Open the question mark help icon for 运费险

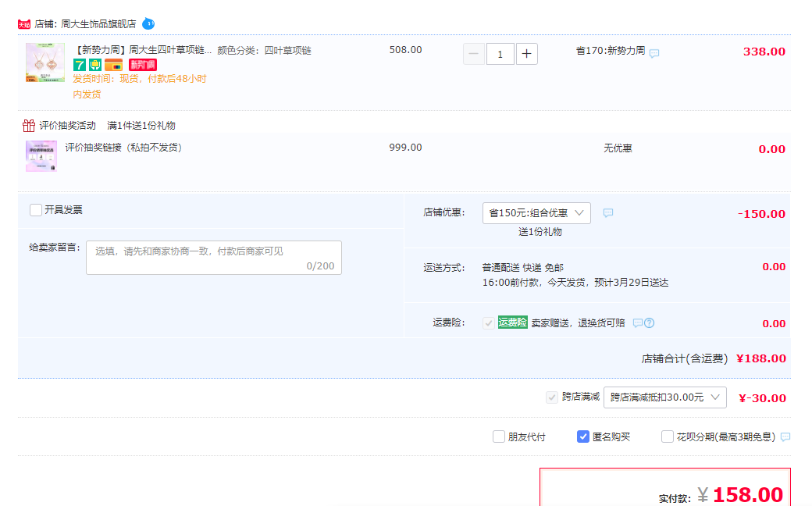(650, 323)
